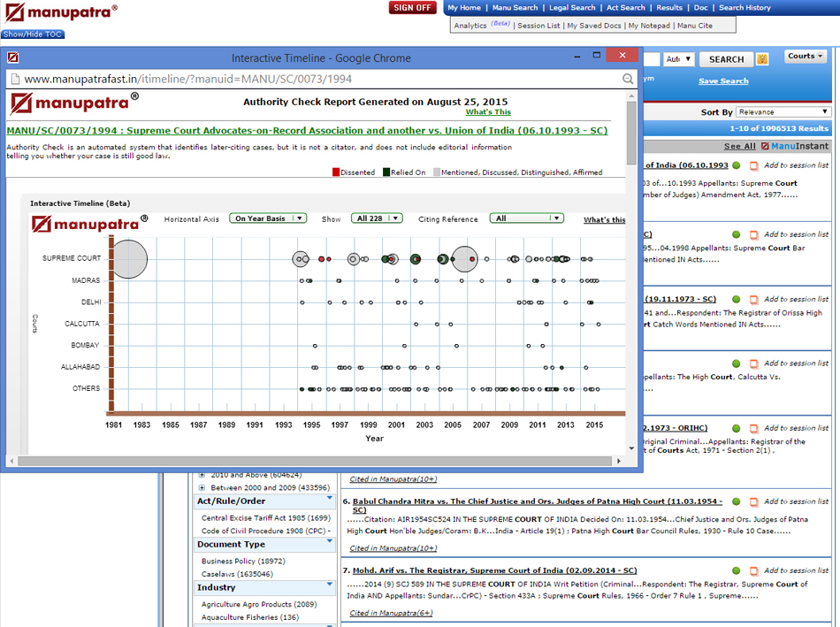Click the green dot on the 06.10.1993 result
This screenshot has width=840, height=627.
(736, 165)
